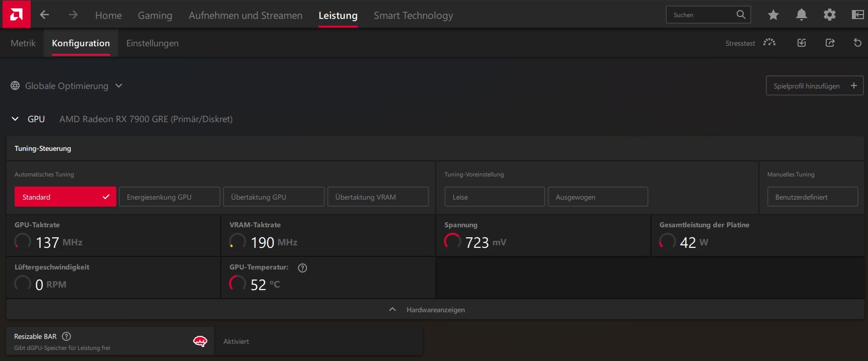Image resolution: width=868 pixels, height=361 pixels.
Task: Click the Manuelles Tuning label
Action: 791,174
